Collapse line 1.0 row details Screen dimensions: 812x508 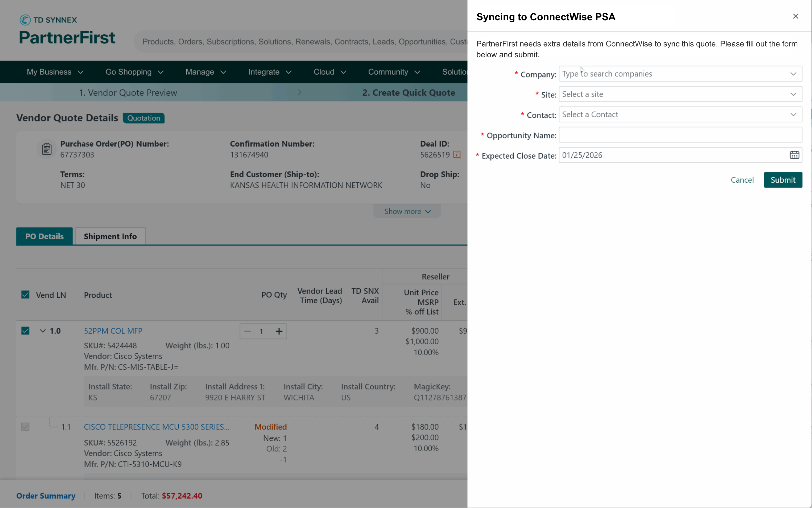(x=43, y=331)
